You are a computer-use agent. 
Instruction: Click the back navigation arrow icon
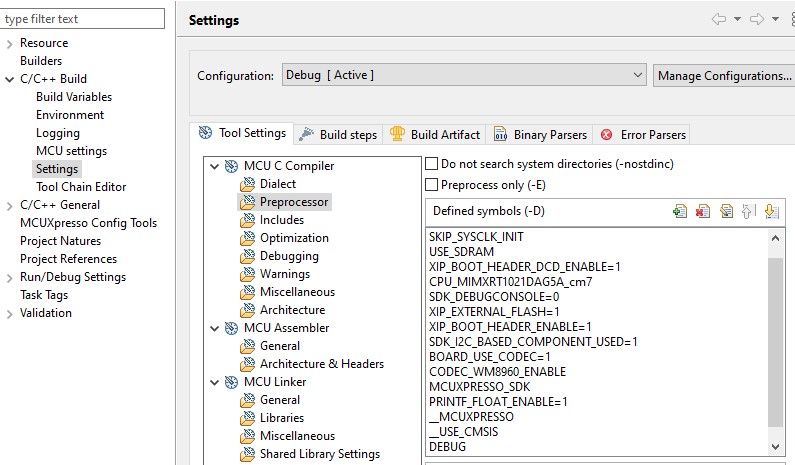point(718,19)
